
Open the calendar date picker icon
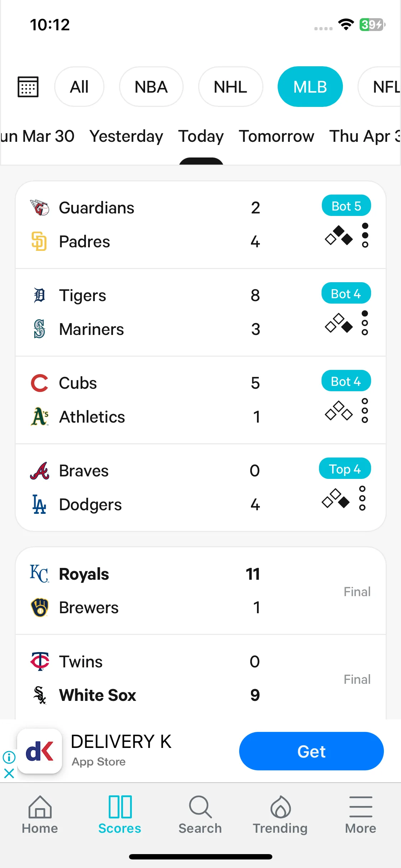(x=28, y=87)
